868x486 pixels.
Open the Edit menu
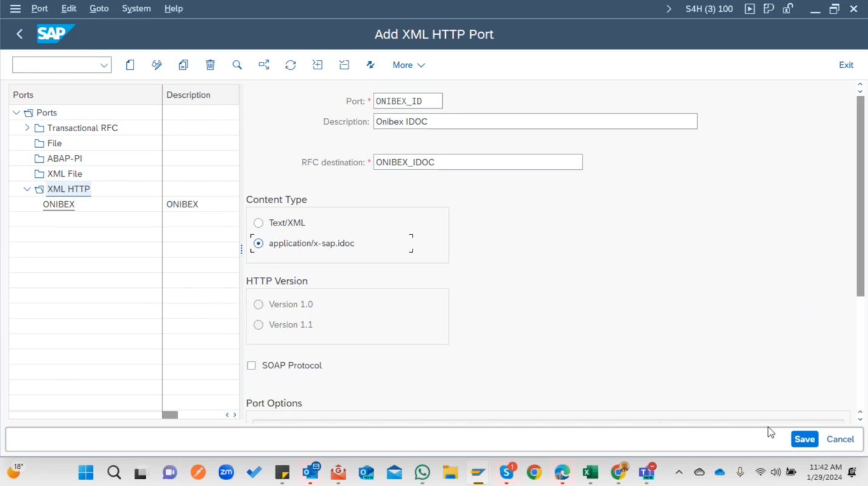(x=69, y=9)
